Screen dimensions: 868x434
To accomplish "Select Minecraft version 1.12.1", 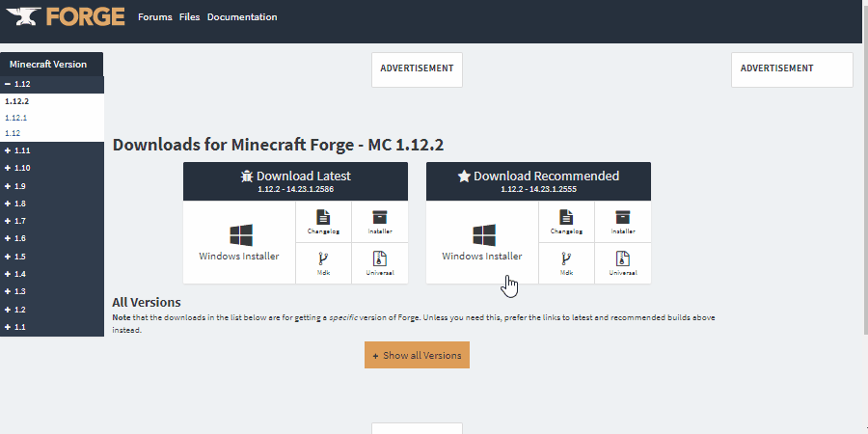I will [x=15, y=118].
